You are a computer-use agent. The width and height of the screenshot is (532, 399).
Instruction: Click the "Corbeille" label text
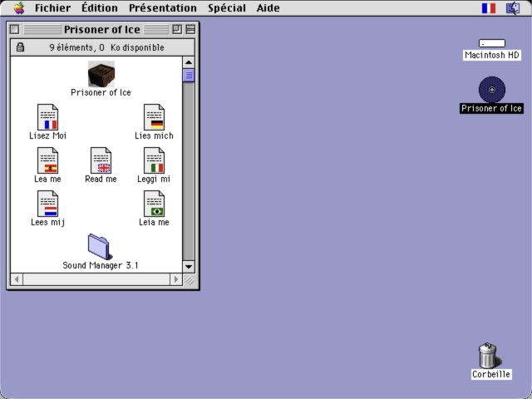click(x=491, y=374)
